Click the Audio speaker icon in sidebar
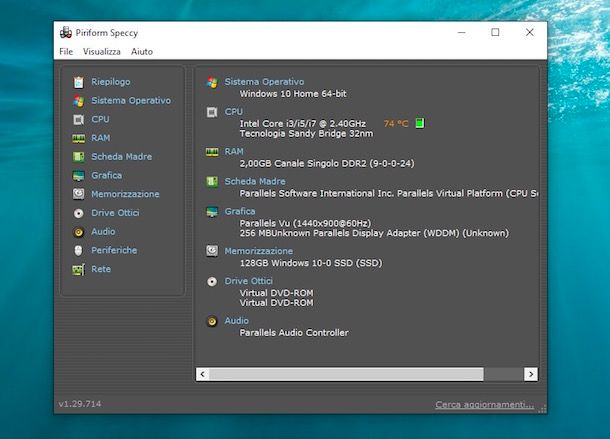 point(78,232)
